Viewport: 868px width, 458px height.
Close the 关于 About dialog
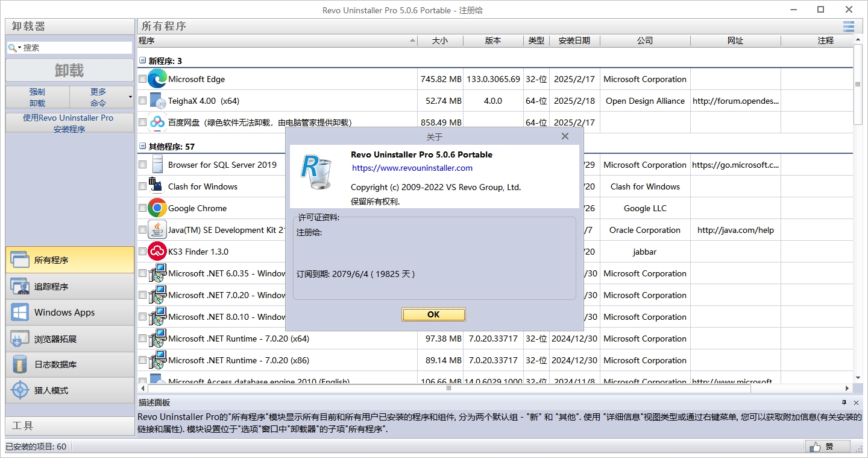click(565, 136)
